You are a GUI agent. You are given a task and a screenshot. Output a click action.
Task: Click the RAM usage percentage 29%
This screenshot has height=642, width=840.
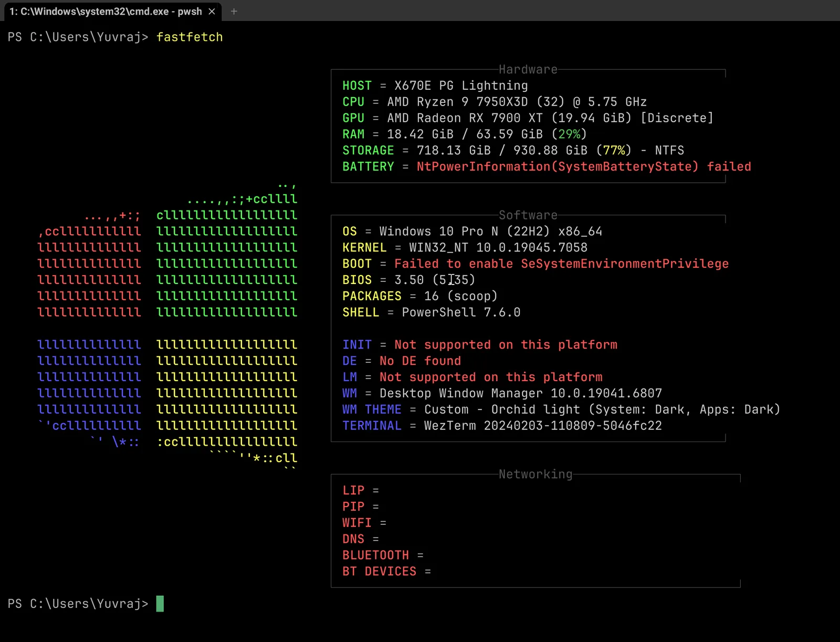[571, 134]
